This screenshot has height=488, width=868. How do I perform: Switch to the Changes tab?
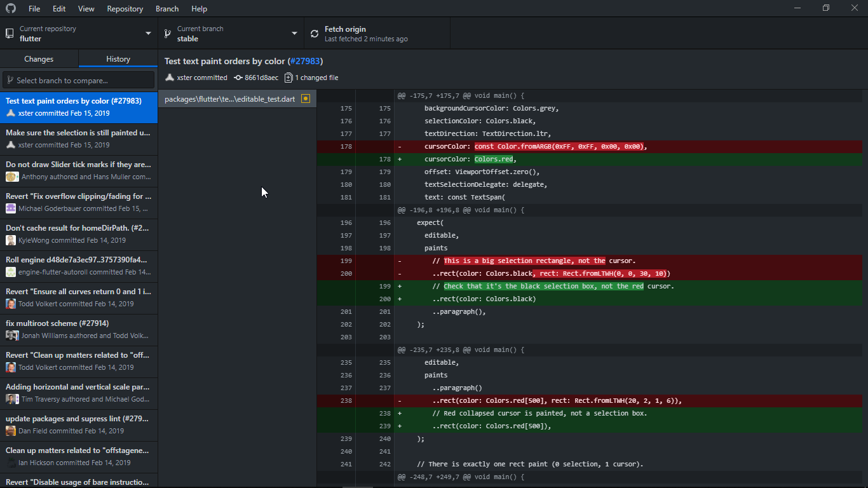tap(39, 57)
